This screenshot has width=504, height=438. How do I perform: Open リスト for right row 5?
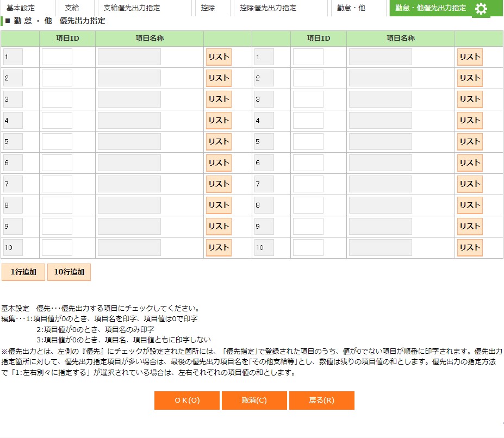click(x=470, y=142)
